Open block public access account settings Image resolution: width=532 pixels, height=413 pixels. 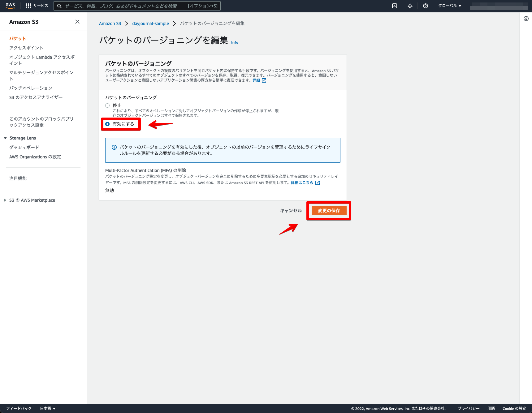coord(41,122)
